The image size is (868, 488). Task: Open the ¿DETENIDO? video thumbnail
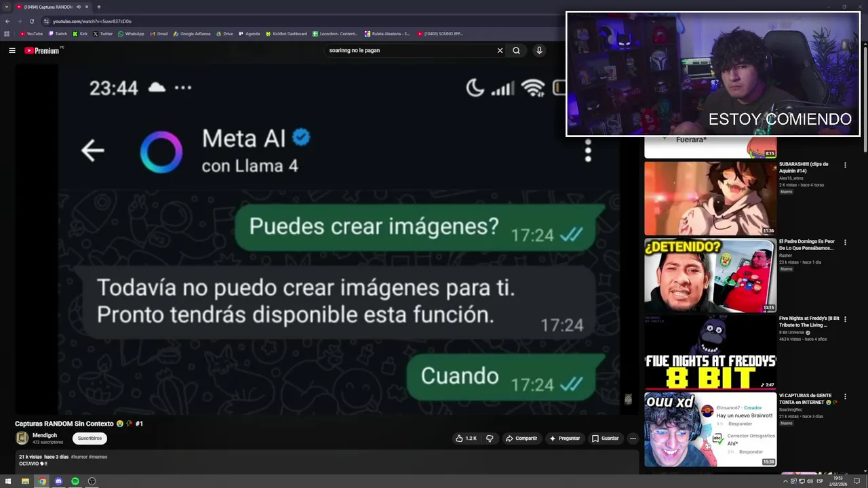710,275
